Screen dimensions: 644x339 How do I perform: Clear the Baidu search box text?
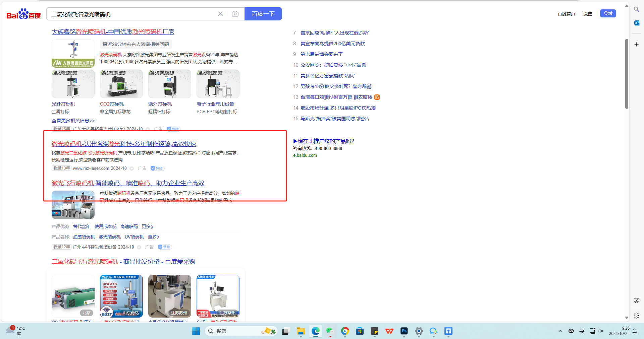coord(220,14)
